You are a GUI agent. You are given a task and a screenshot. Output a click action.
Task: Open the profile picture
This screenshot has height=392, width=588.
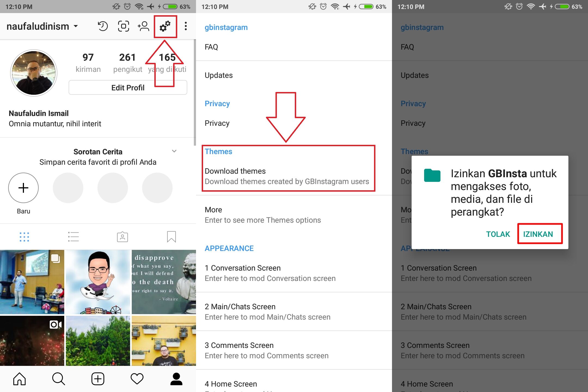[x=34, y=73]
